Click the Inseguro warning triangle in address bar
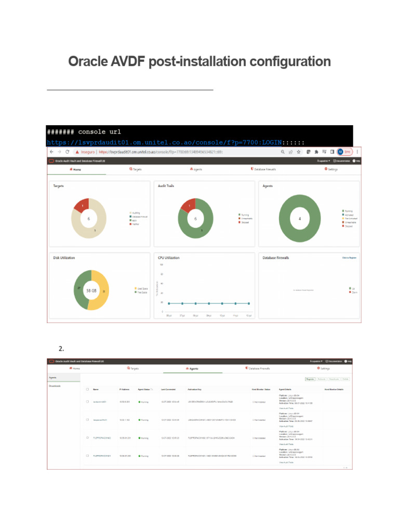The width and height of the screenshot is (399, 532). pyautogui.click(x=77, y=152)
